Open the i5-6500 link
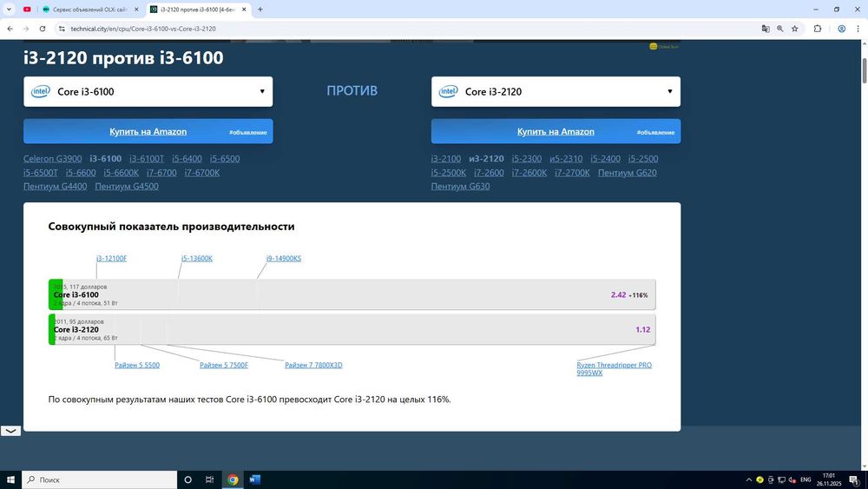This screenshot has width=868, height=489. click(225, 159)
